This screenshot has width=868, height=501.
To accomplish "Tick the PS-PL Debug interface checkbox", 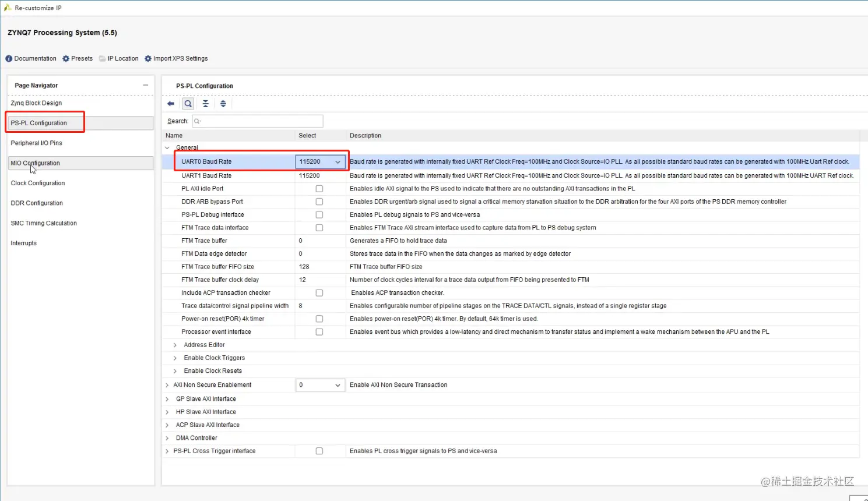I will pyautogui.click(x=319, y=214).
